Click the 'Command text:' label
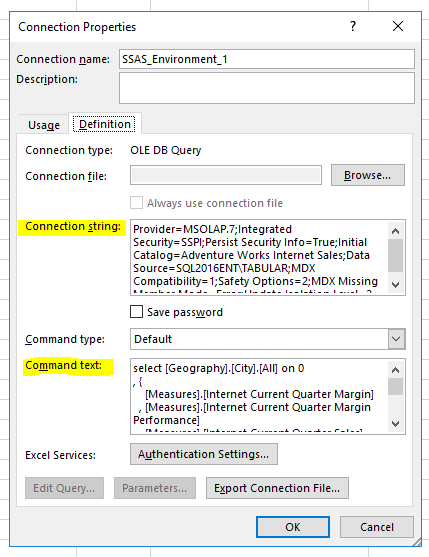The image size is (429, 557). [x=64, y=365]
